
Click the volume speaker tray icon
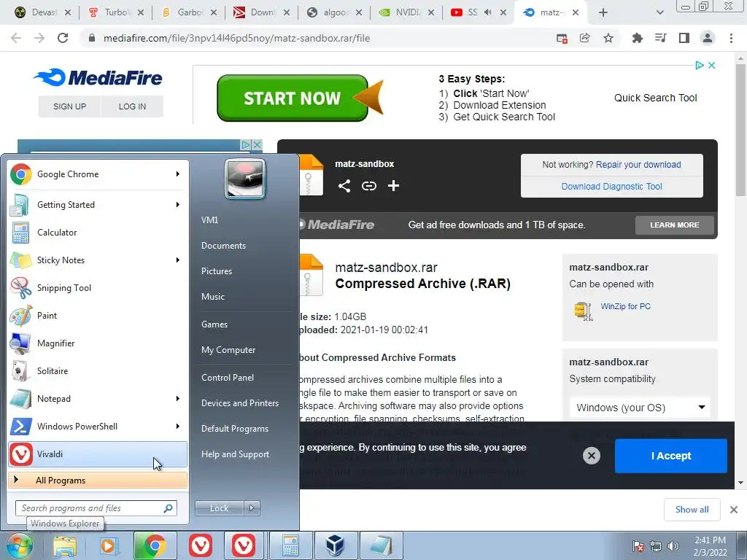(673, 546)
